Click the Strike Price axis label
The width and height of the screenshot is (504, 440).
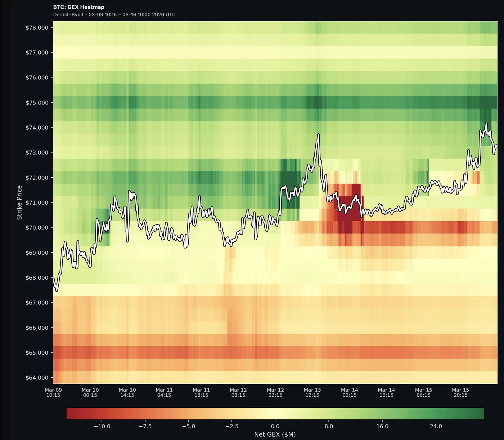(x=20, y=202)
